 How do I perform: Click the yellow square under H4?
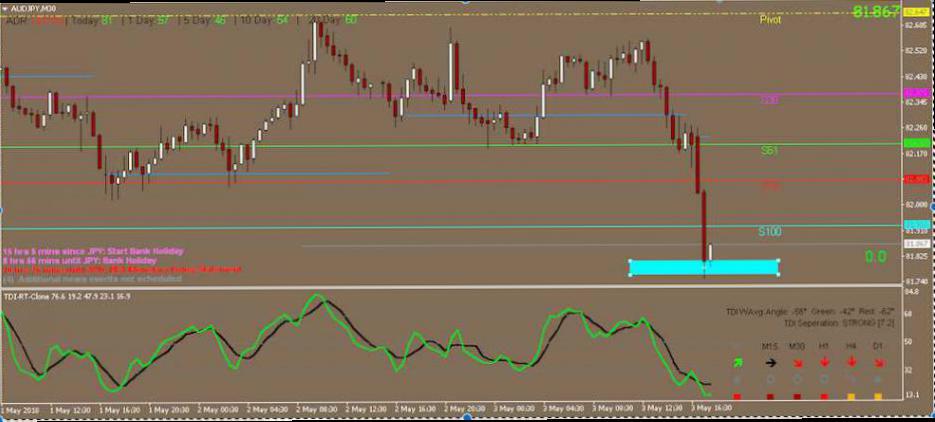point(851,397)
